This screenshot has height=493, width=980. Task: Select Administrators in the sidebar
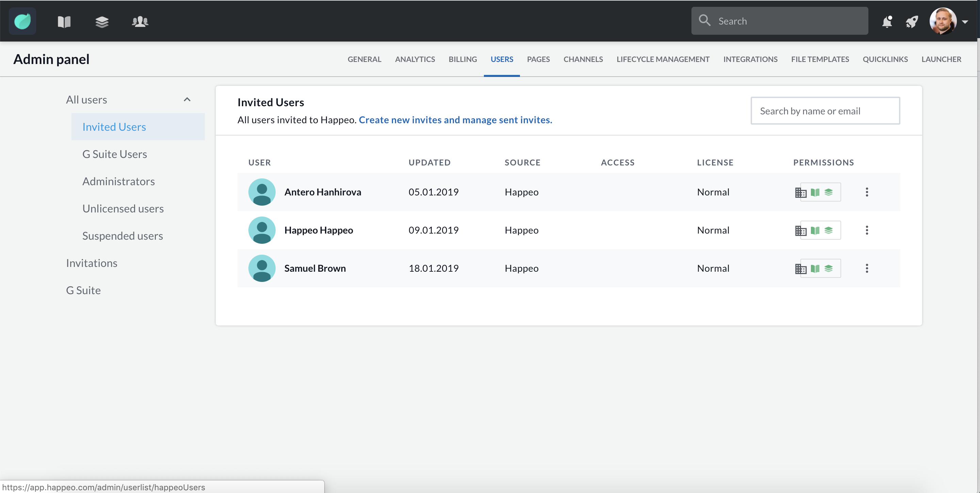pyautogui.click(x=118, y=181)
